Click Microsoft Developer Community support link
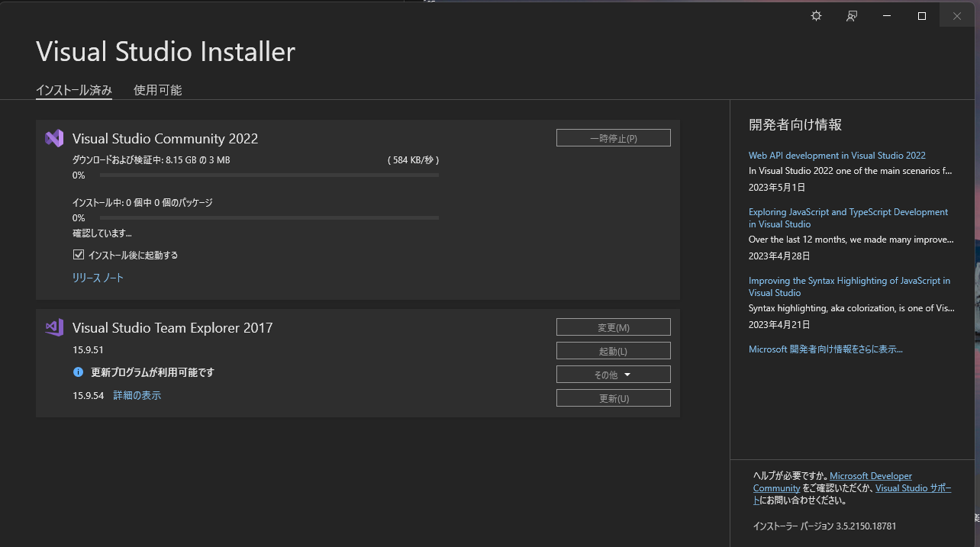This screenshot has height=547, width=980. (870, 475)
